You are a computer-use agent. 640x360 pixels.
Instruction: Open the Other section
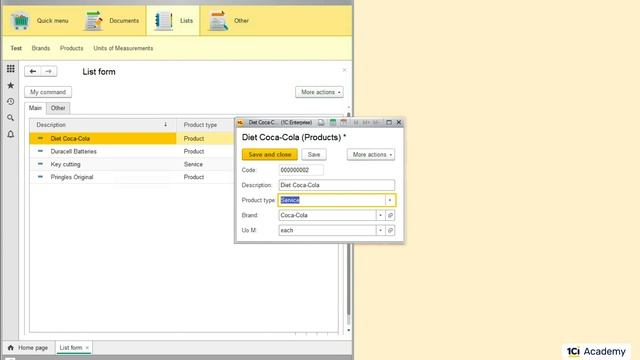point(229,20)
